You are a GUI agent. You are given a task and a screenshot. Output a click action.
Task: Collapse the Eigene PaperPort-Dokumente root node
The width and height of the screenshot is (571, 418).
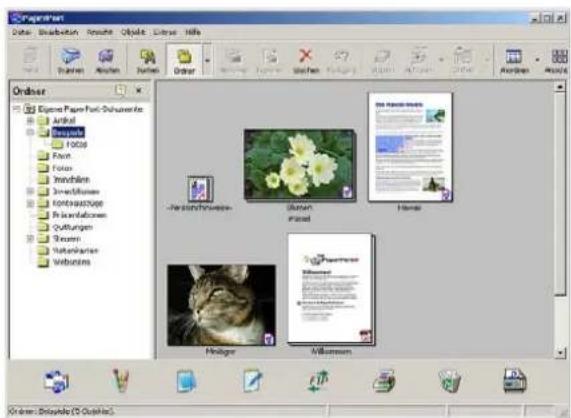click(x=16, y=109)
